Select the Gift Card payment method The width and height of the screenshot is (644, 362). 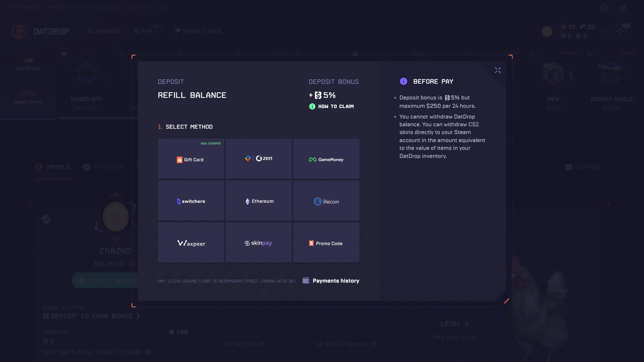191,159
